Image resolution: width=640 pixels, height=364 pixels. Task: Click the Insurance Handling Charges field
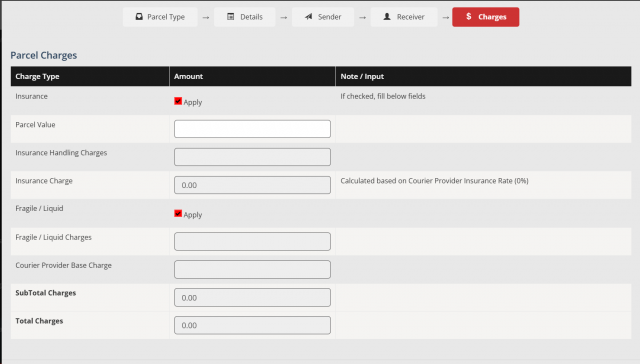(252, 157)
